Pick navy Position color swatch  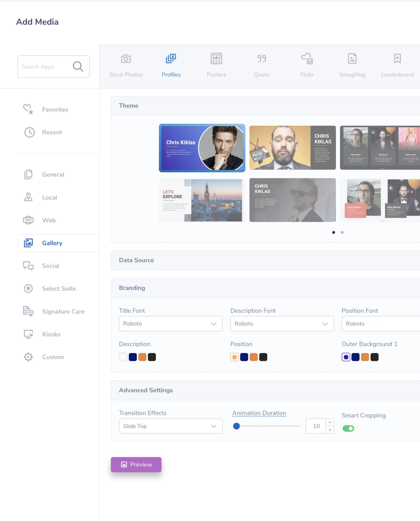pos(244,357)
